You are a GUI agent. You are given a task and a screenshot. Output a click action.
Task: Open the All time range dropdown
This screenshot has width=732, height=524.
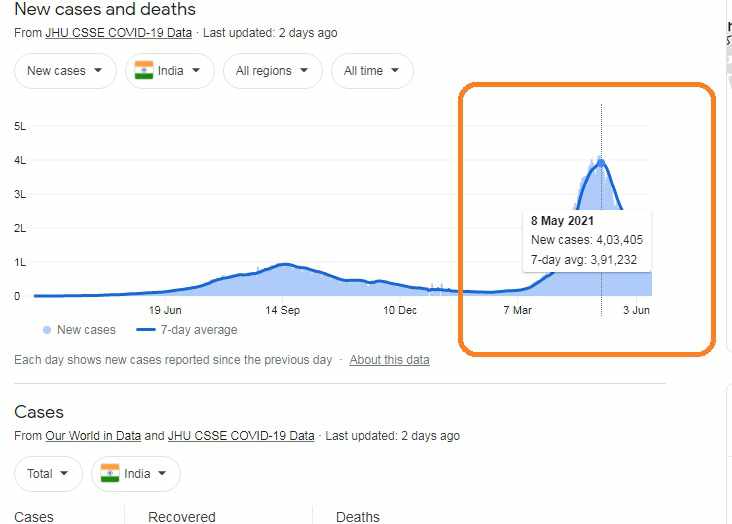coord(371,71)
